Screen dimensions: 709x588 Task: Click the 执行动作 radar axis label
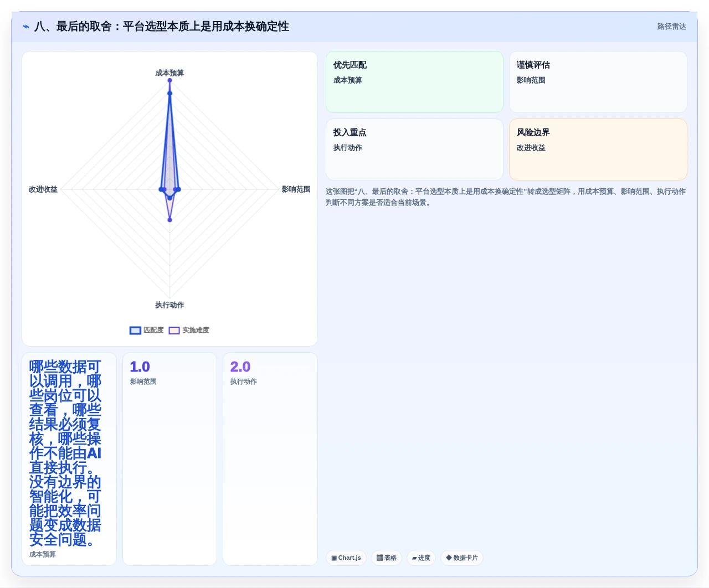click(169, 305)
